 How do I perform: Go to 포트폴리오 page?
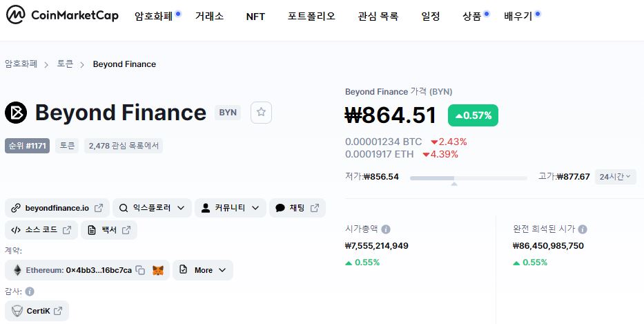pos(311,16)
